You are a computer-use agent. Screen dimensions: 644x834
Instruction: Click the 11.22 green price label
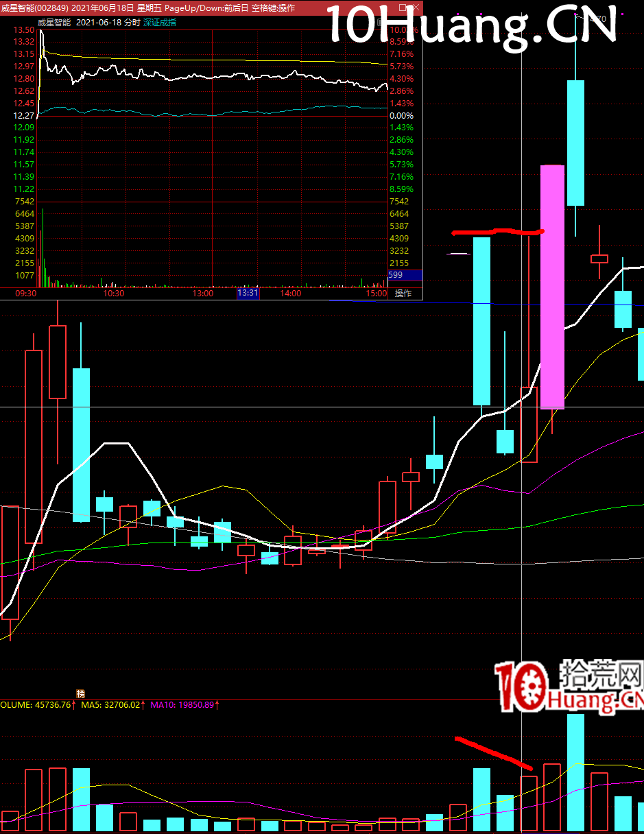pos(24,189)
